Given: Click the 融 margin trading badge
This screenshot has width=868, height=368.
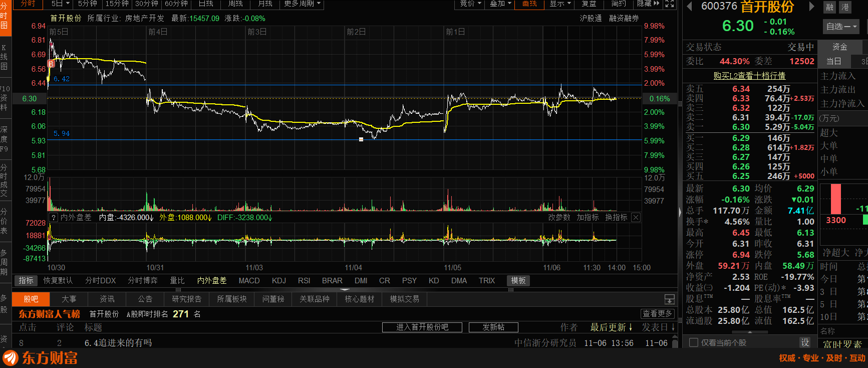Looking at the screenshot, I should 830,7.
